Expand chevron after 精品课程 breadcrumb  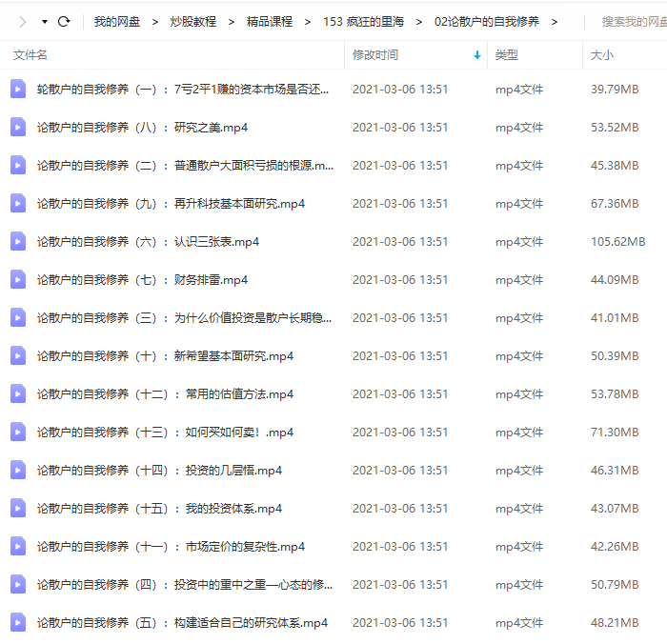(308, 22)
